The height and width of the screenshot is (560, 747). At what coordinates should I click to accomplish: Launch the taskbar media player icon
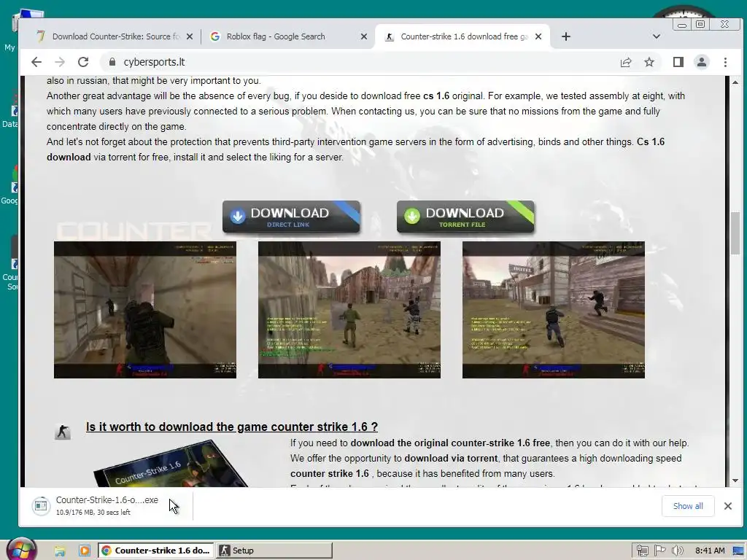coord(85,551)
